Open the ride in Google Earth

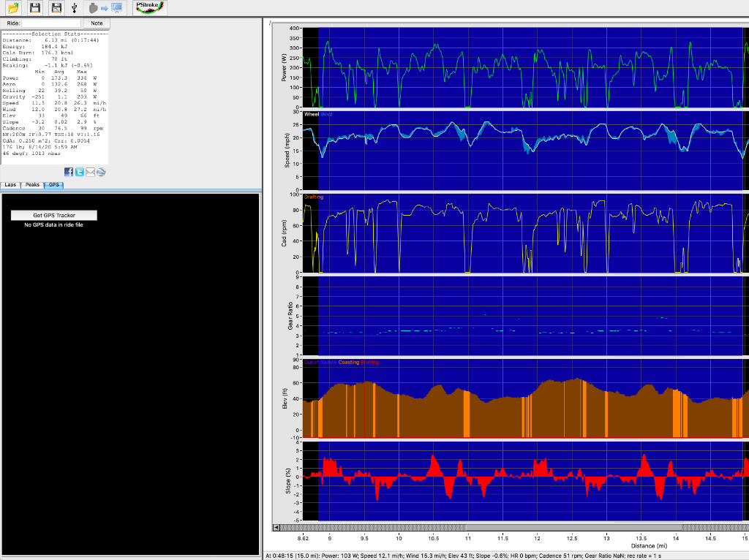pyautogui.click(x=101, y=172)
